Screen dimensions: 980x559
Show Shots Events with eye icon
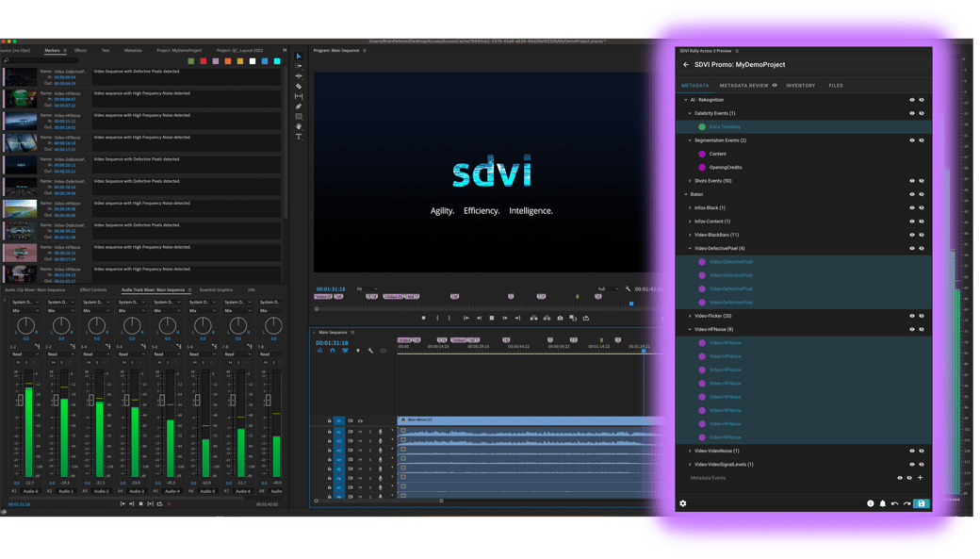pos(912,181)
